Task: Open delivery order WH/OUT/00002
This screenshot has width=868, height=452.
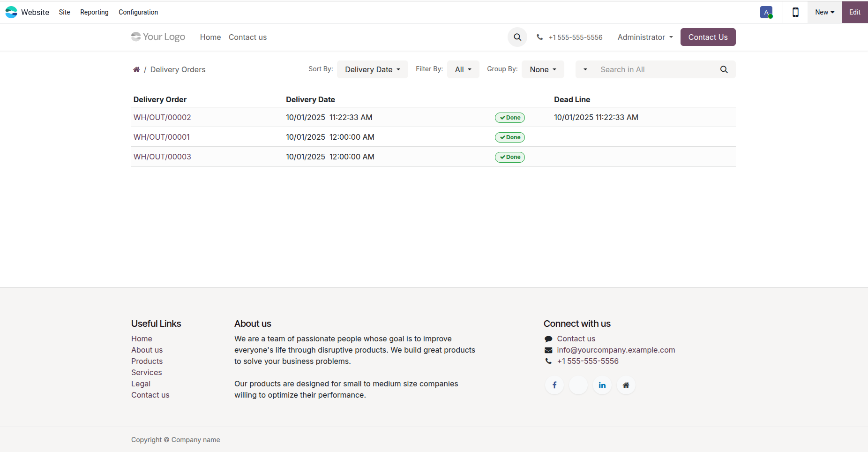Action: coord(162,117)
